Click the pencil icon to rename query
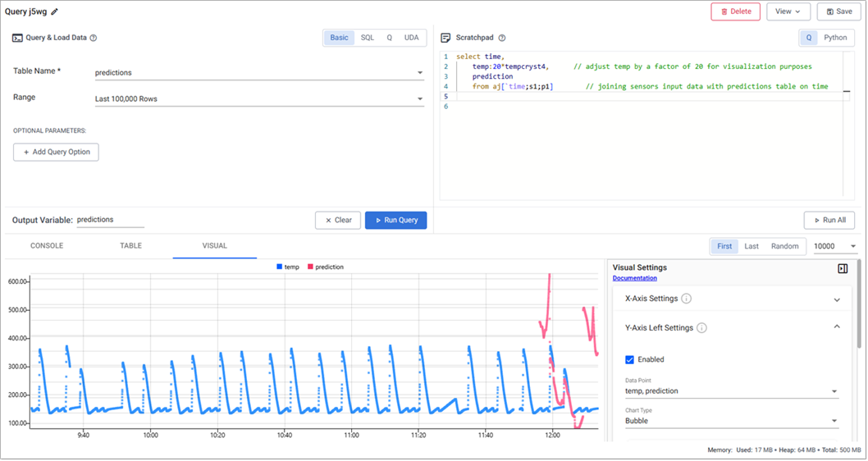This screenshot has width=868, height=461. tap(54, 12)
